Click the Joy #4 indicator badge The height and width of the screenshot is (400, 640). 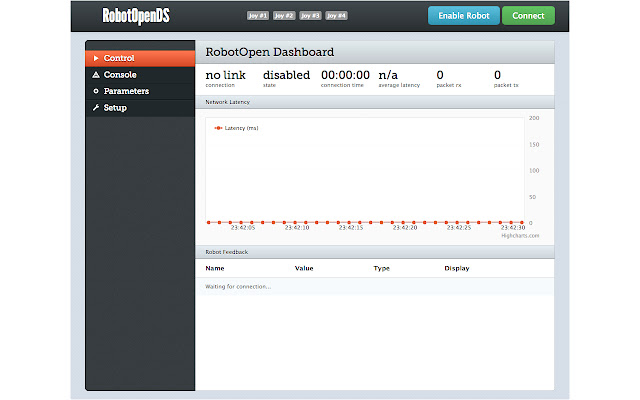[x=335, y=16]
